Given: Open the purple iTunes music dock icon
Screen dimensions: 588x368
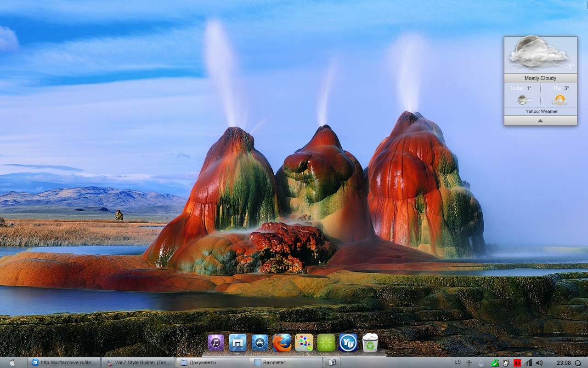Looking at the screenshot, I should [216, 343].
